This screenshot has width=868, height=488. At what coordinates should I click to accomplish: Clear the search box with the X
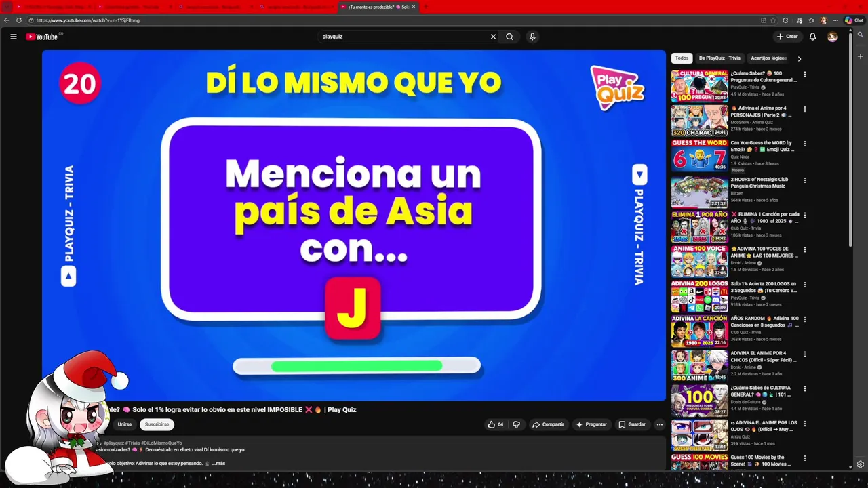(493, 37)
